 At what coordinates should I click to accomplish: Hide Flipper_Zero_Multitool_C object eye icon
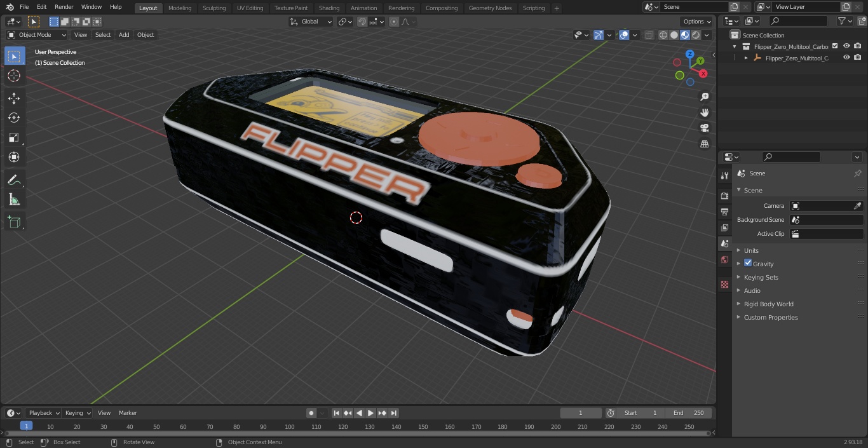tap(846, 58)
